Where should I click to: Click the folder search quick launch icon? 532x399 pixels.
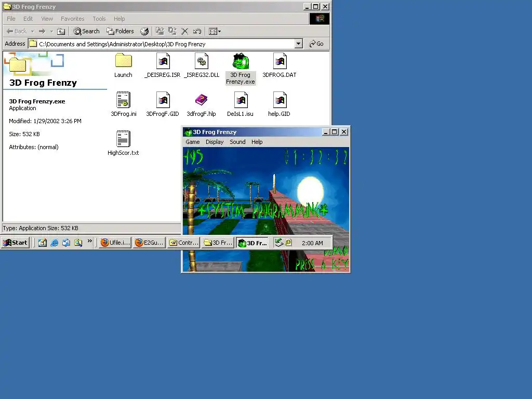(x=78, y=243)
